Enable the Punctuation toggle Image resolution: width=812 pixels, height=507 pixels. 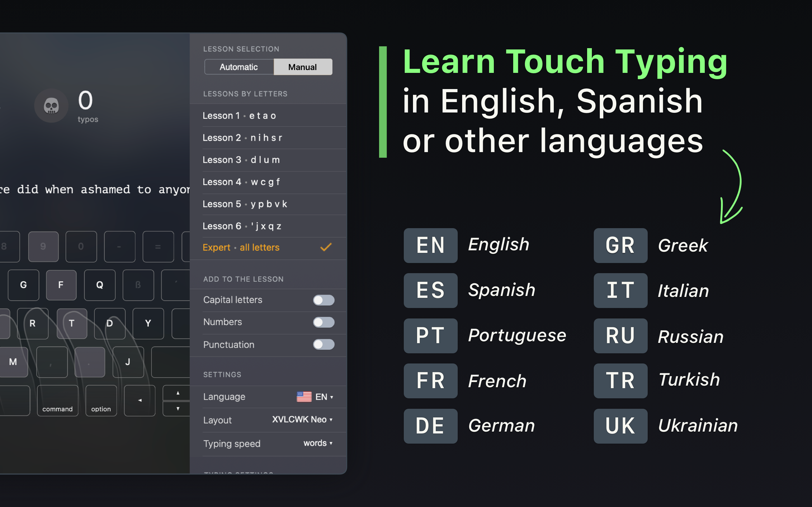(323, 344)
